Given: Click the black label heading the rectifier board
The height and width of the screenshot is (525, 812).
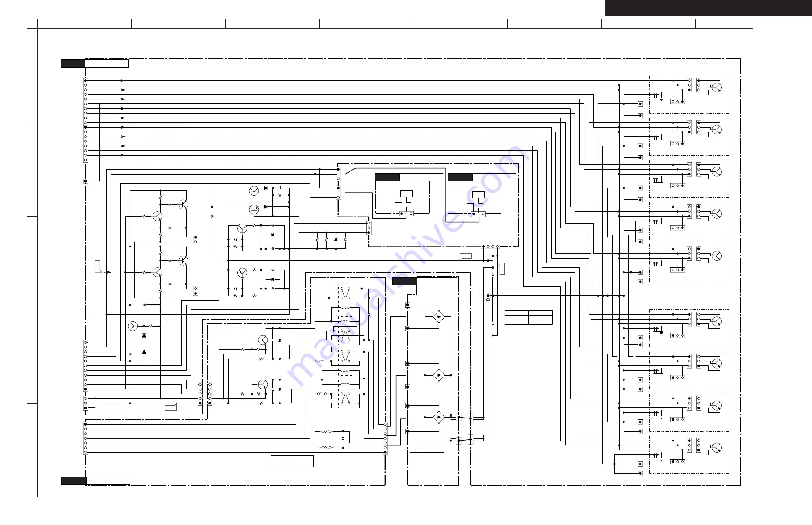Looking at the screenshot, I should (405, 281).
